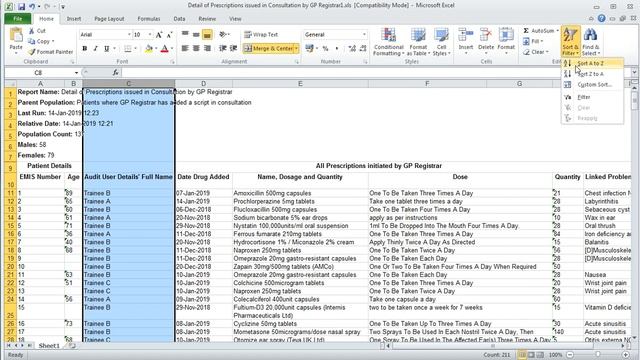Choose Sort A to Z menu item
640x360 pixels.
593,63
